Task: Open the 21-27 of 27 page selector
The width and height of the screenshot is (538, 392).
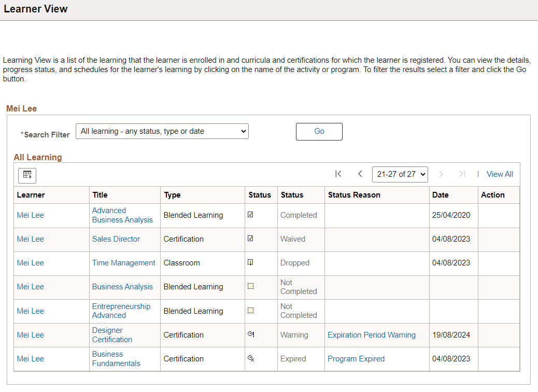Action: tap(400, 174)
